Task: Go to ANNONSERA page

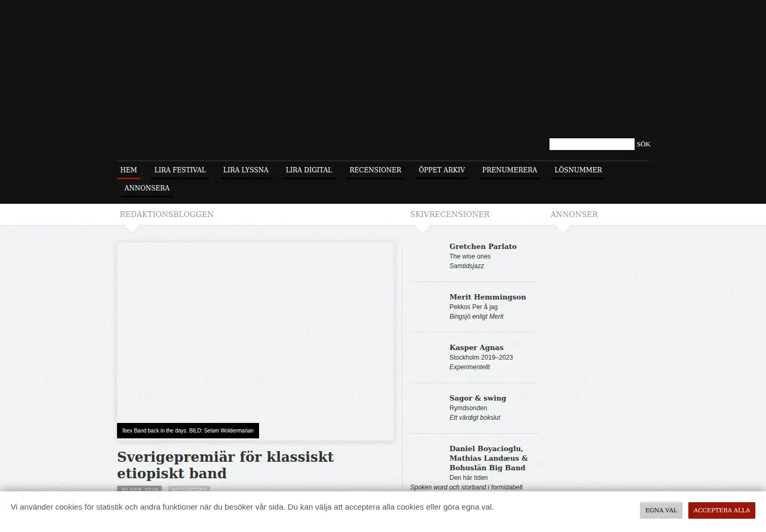Action: coord(147,188)
